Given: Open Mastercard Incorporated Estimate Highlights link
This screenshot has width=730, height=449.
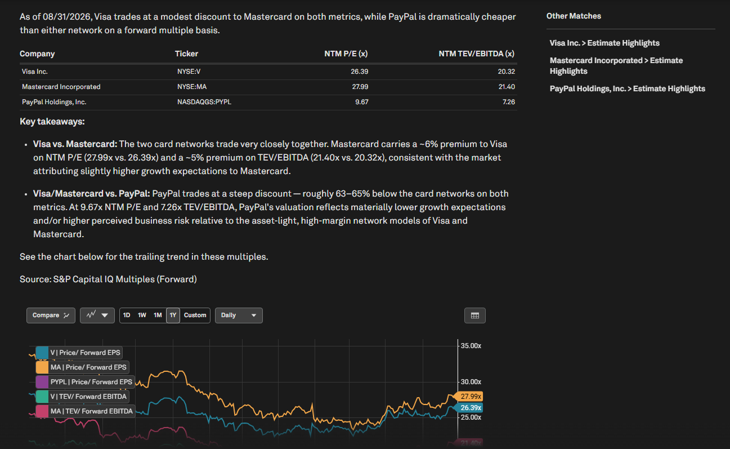Looking at the screenshot, I should click(616, 66).
